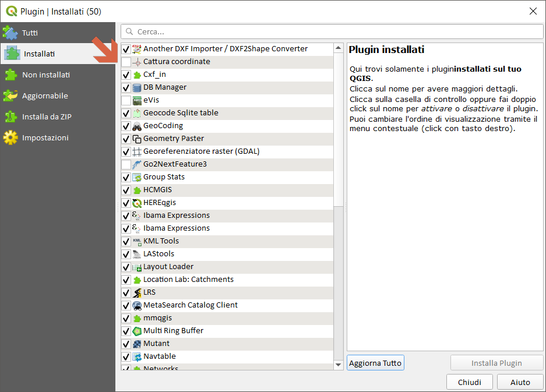Click the MetaSearch Catalog Client icon
This screenshot has width=546, height=392.
coord(137,305)
